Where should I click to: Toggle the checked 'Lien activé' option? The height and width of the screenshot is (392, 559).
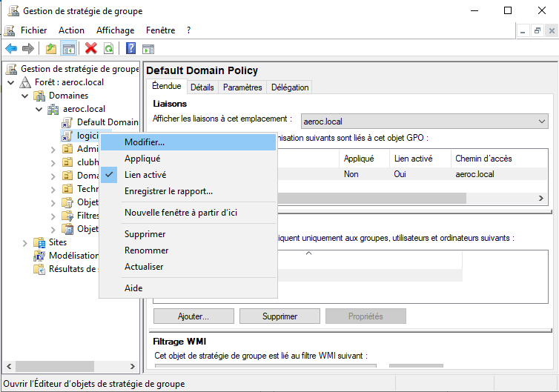pos(145,175)
